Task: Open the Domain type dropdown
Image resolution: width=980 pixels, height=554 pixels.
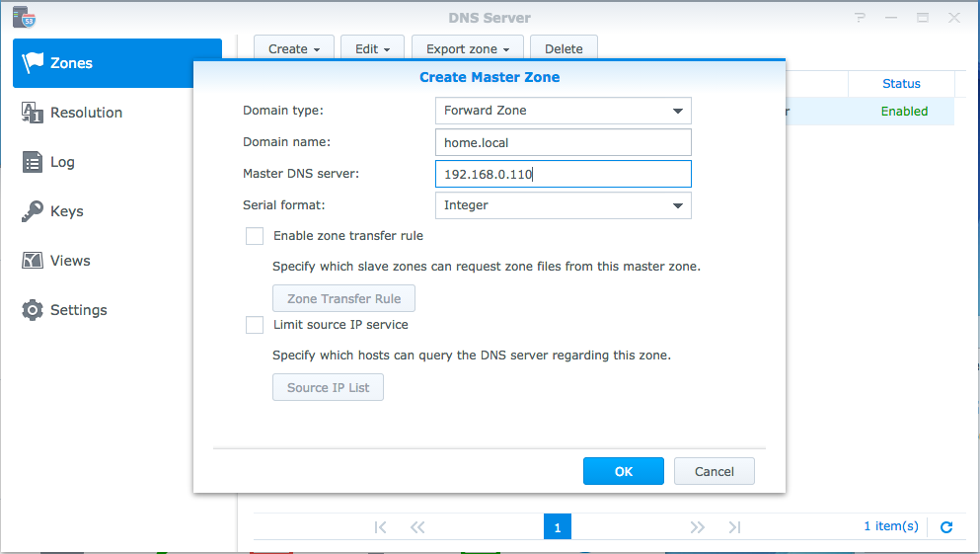Action: (564, 111)
